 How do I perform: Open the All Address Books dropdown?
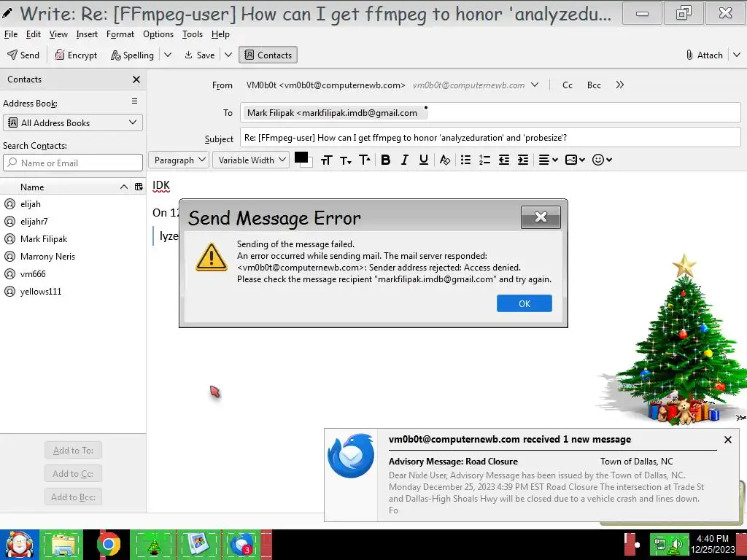[73, 122]
